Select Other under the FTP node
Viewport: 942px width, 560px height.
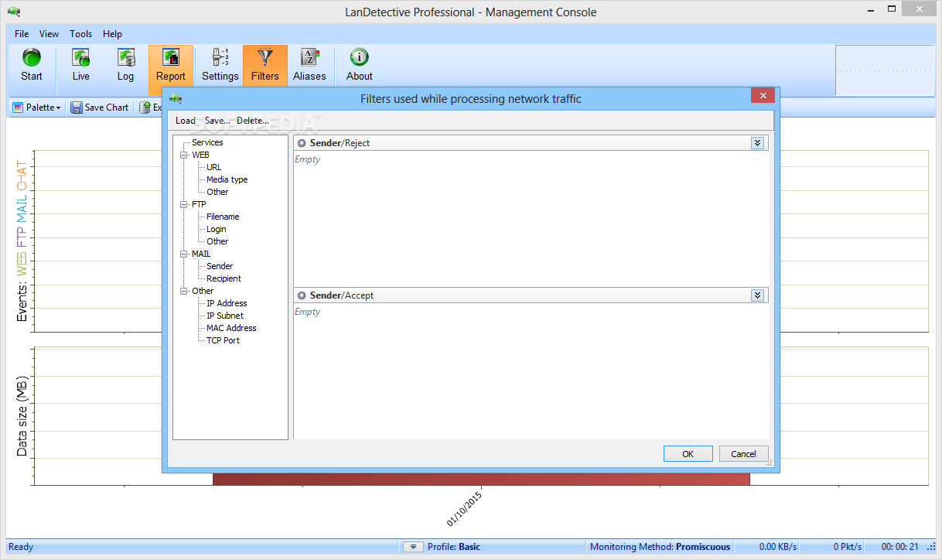(x=217, y=241)
